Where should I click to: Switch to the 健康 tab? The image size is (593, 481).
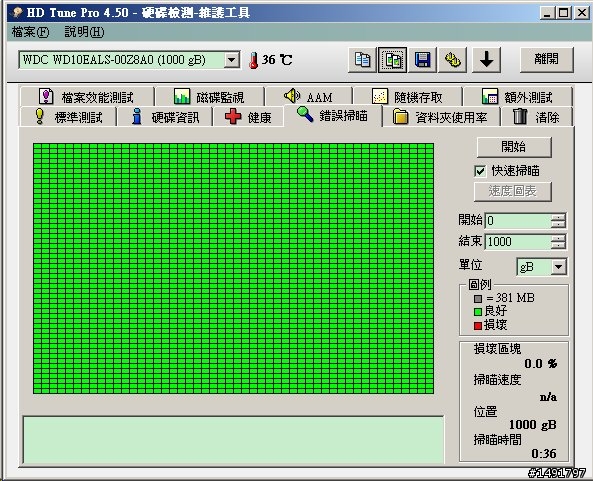click(248, 117)
